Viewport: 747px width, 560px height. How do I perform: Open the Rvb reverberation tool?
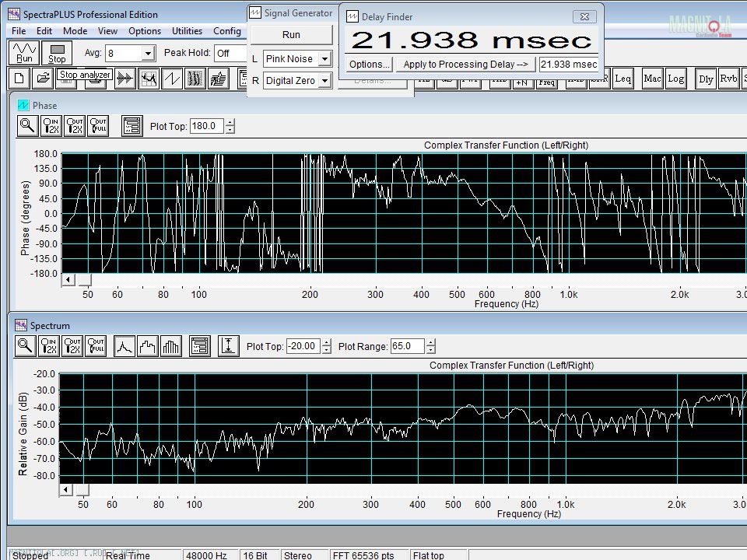point(728,78)
